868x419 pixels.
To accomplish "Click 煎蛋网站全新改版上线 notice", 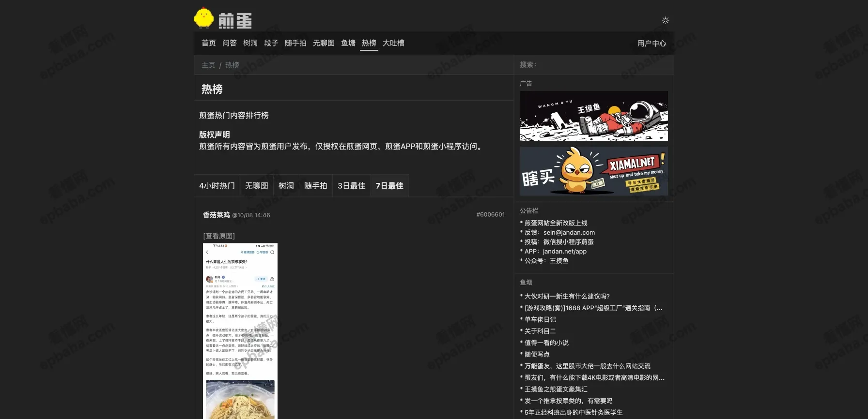I will click(556, 223).
